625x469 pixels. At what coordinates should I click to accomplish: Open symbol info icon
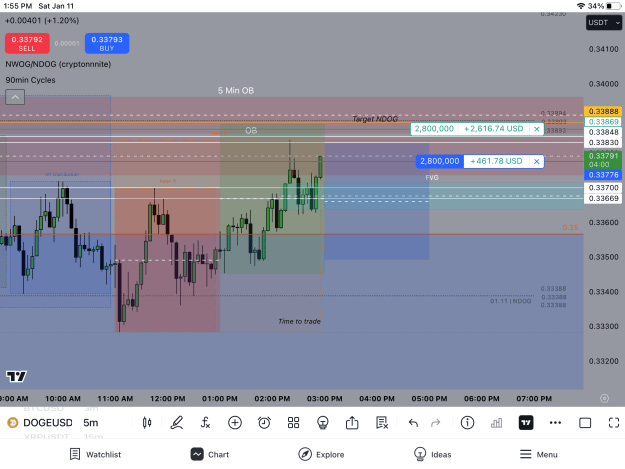[467, 423]
